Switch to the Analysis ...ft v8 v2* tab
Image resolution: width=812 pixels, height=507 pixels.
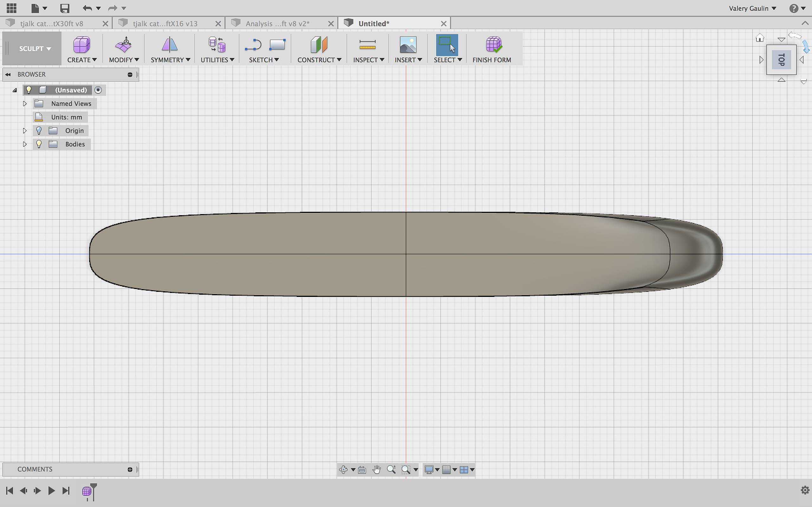[278, 23]
